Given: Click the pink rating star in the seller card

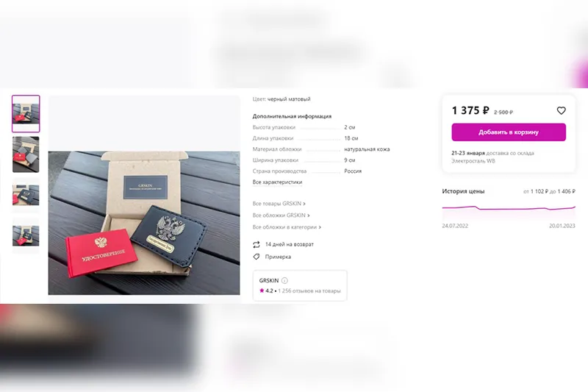Looking at the screenshot, I should click(262, 291).
